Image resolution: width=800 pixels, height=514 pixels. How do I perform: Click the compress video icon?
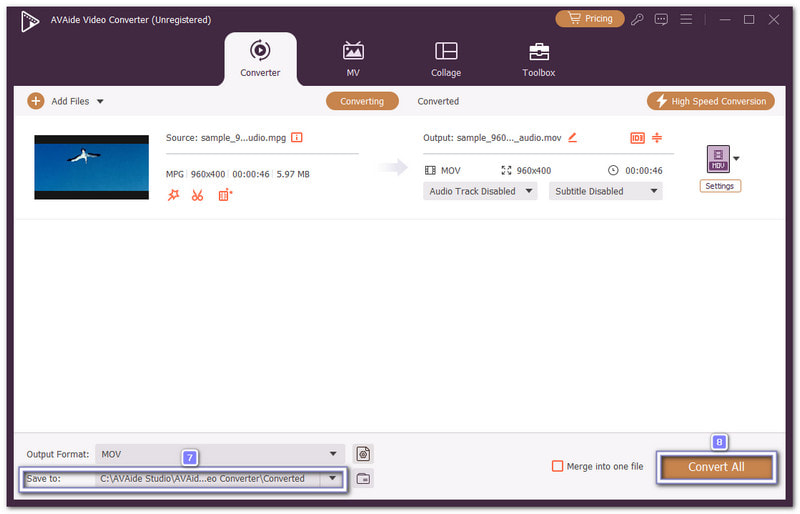(657, 137)
